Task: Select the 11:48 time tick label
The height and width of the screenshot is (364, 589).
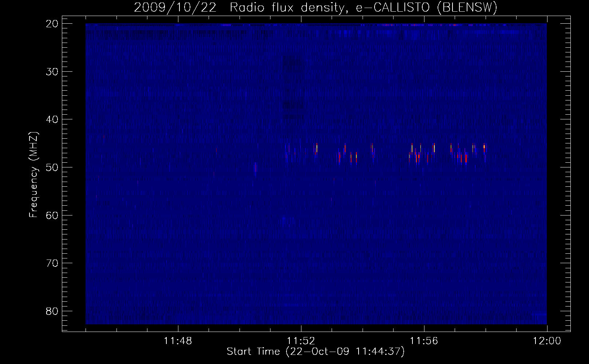Action: (x=178, y=341)
